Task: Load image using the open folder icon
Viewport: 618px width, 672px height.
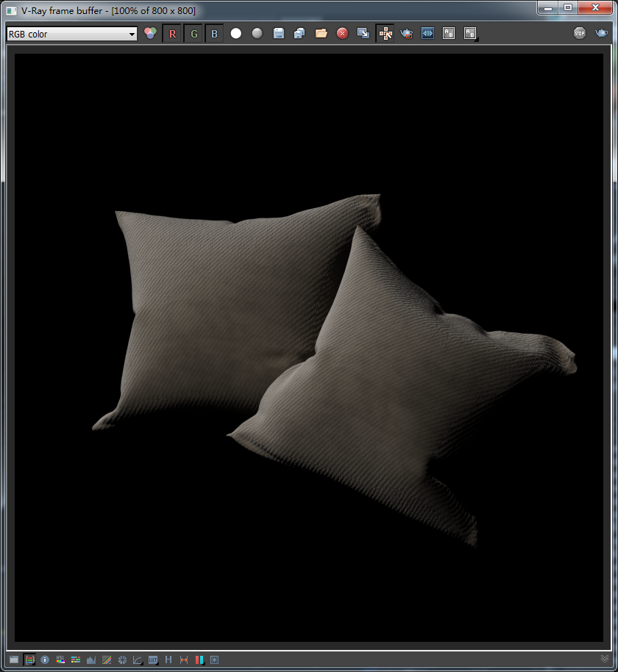Action: pyautogui.click(x=322, y=33)
